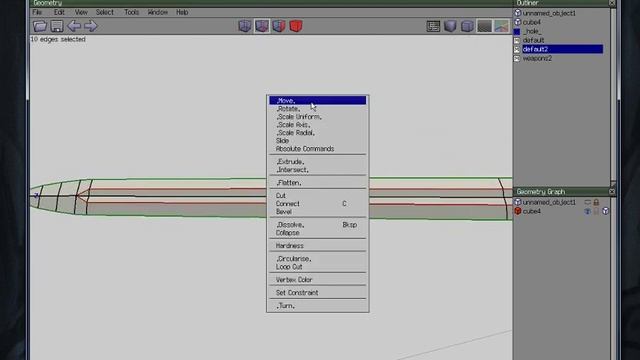Switch to body selection mode red cube
640x360 pixels.
pos(296,26)
